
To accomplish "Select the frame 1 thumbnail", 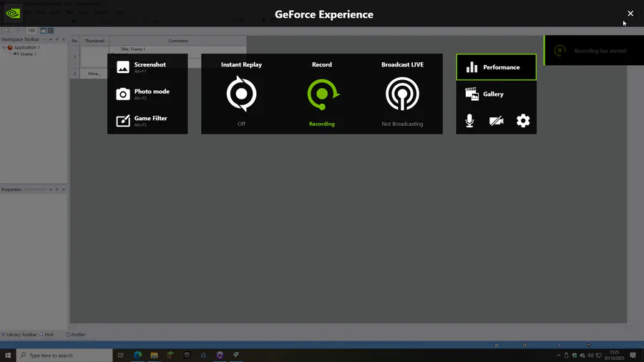I will 94,57.
